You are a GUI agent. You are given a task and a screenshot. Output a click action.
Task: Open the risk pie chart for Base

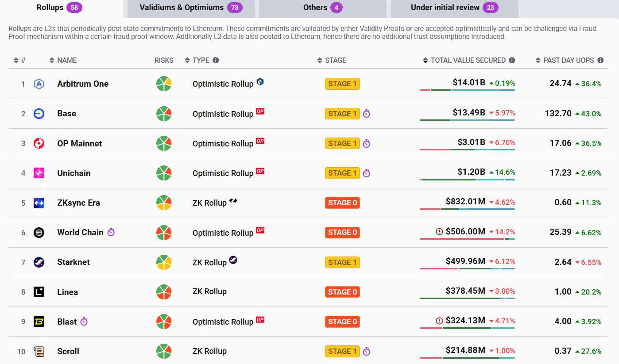click(x=164, y=114)
